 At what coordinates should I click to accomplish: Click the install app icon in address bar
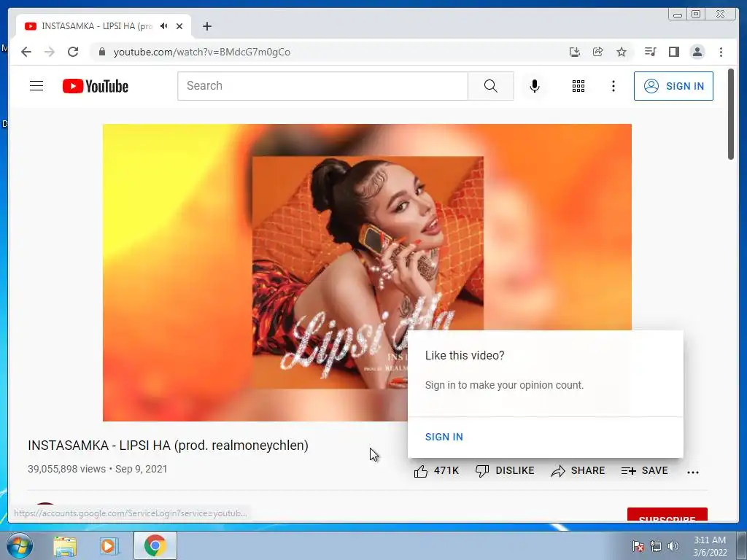(x=575, y=52)
